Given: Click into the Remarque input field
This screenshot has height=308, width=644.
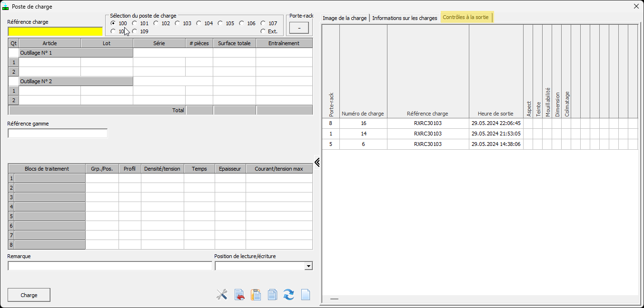Looking at the screenshot, I should (109, 266).
